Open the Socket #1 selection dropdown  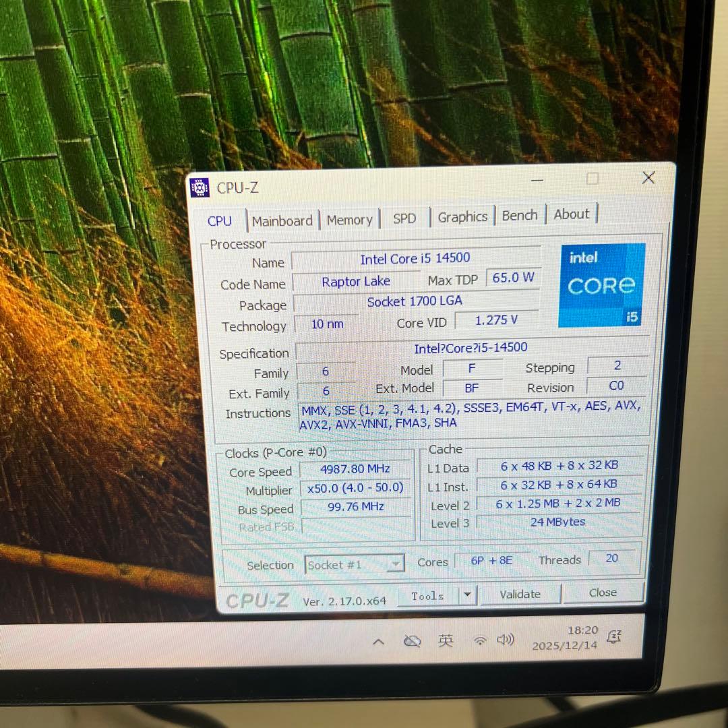(x=396, y=565)
